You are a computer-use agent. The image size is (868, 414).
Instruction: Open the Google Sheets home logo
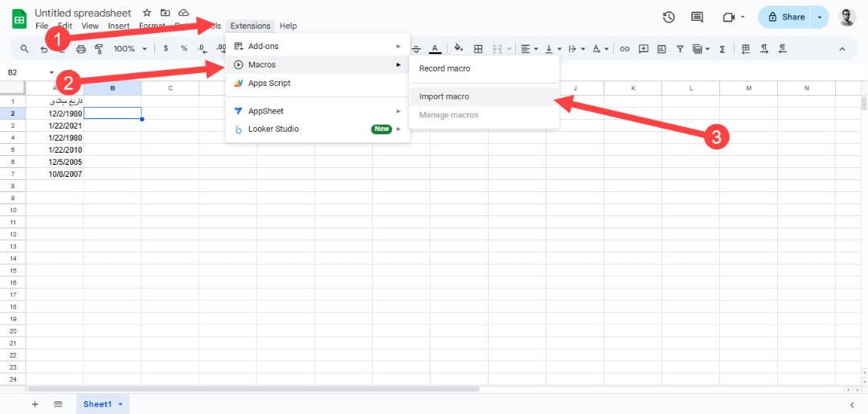point(19,18)
